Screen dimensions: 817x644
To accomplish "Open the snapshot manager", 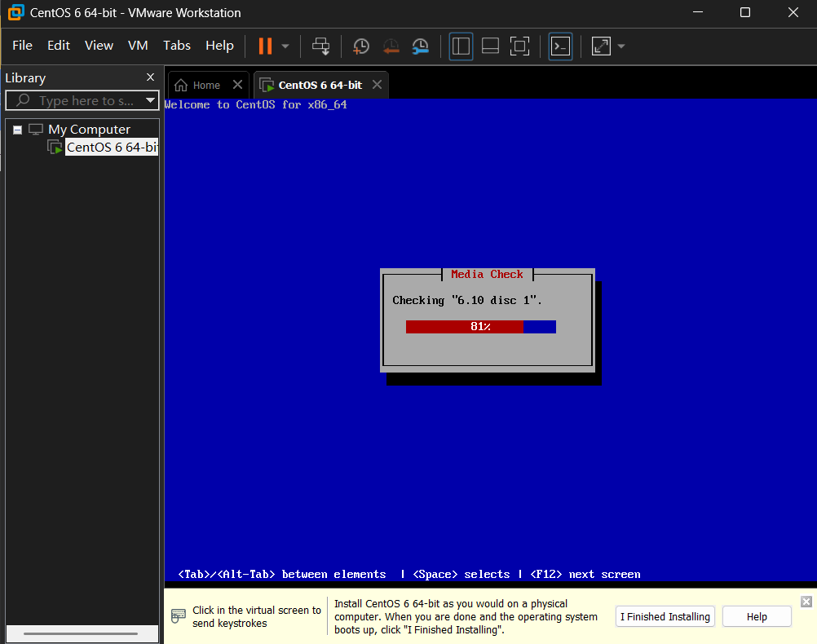I will tap(421, 46).
